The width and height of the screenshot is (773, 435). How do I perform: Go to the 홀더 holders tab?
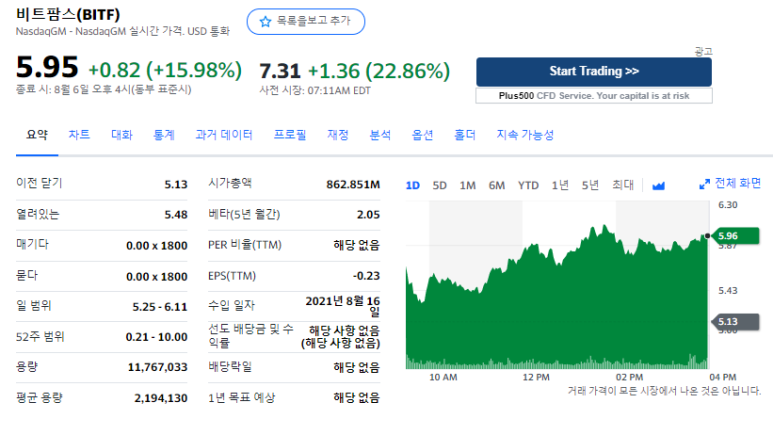tap(464, 135)
